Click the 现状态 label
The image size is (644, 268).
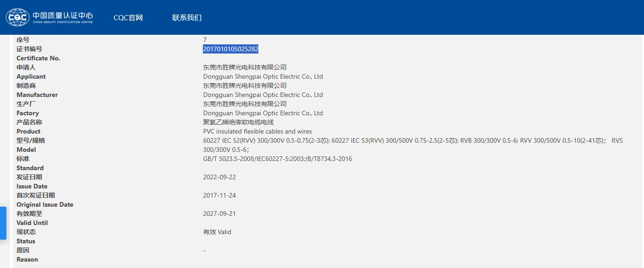tap(26, 232)
